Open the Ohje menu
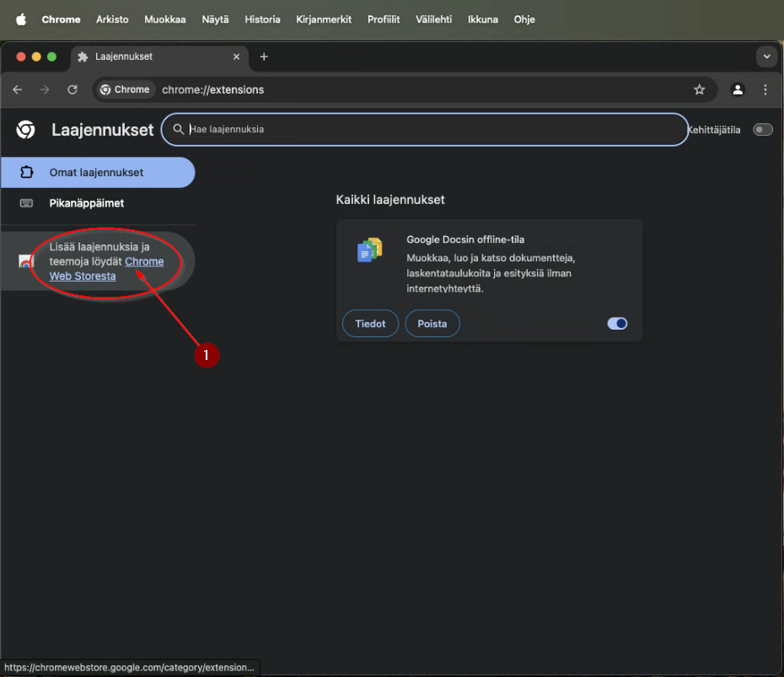 tap(524, 19)
